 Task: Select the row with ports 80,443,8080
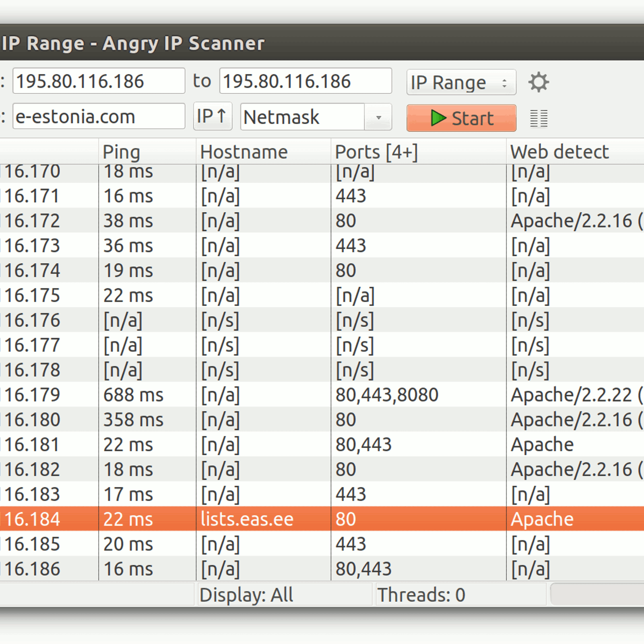click(386, 395)
